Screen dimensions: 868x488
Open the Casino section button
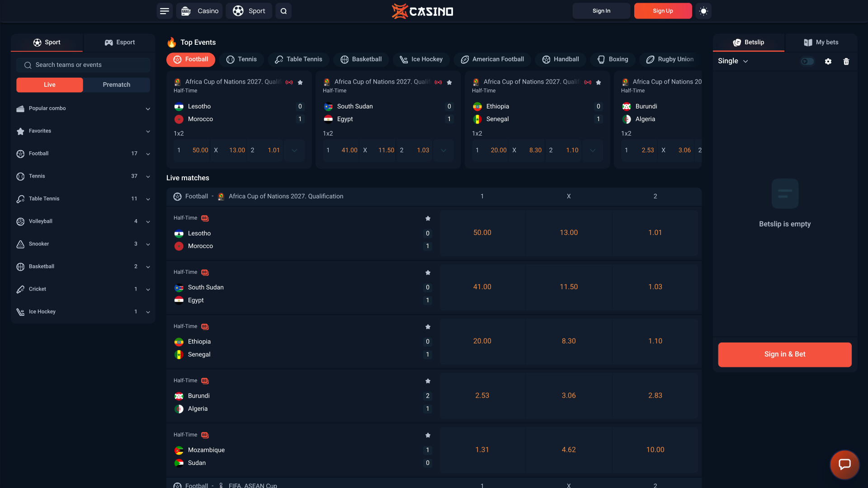pos(200,11)
